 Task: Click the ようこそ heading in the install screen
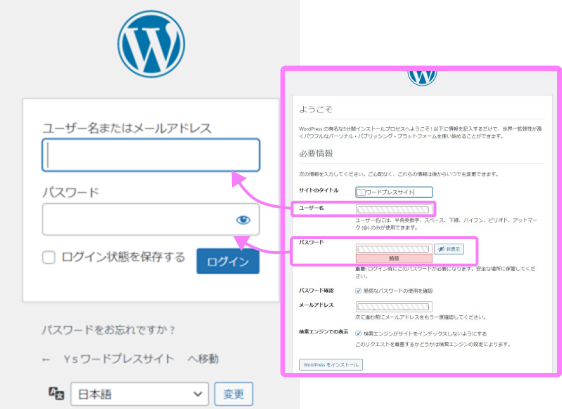tap(316, 109)
